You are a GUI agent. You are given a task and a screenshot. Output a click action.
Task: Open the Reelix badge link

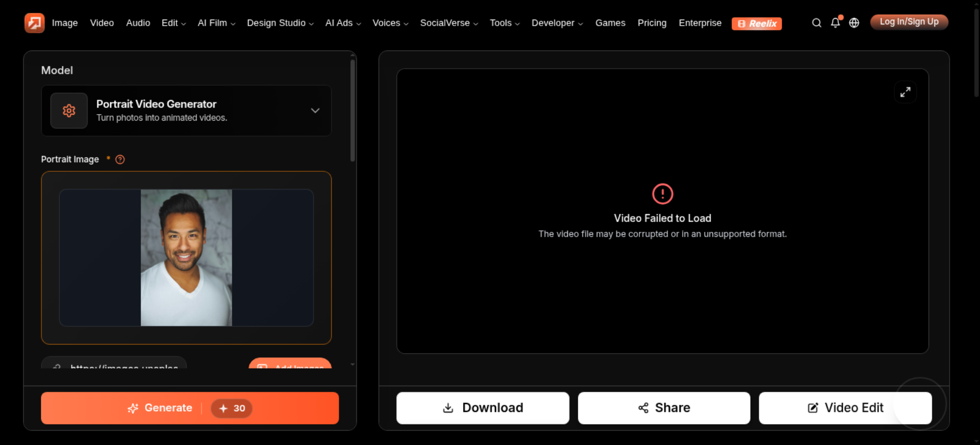click(757, 24)
